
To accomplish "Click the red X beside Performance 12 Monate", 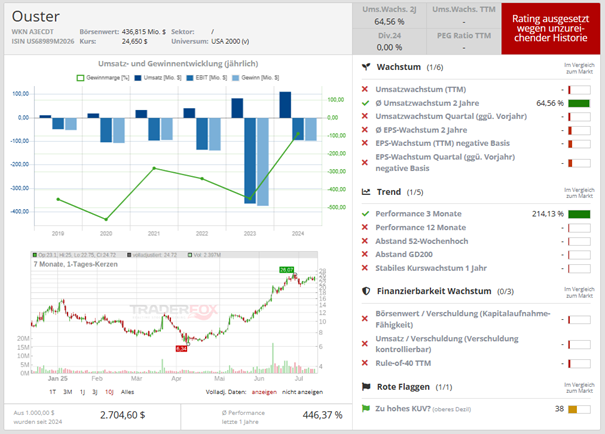I will 365,227.
